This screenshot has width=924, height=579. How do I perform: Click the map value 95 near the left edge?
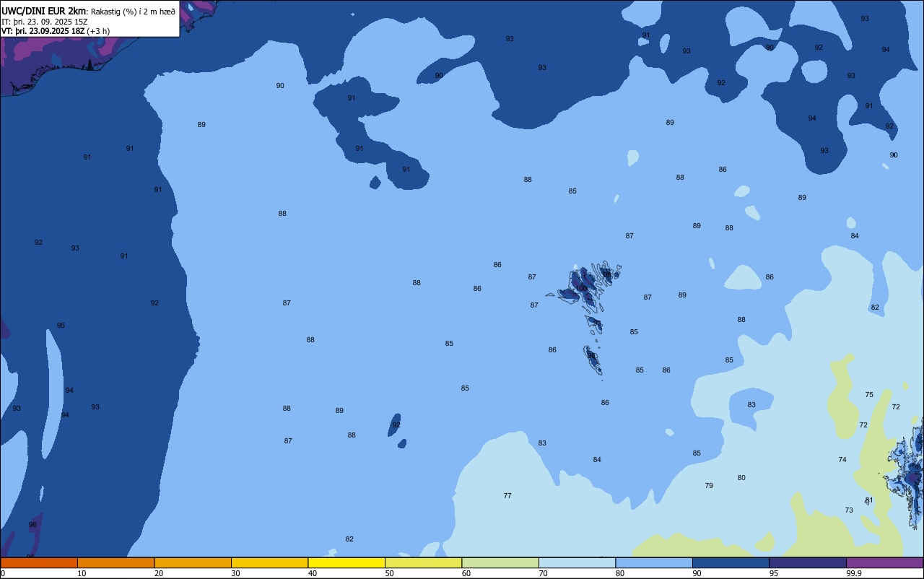point(61,325)
